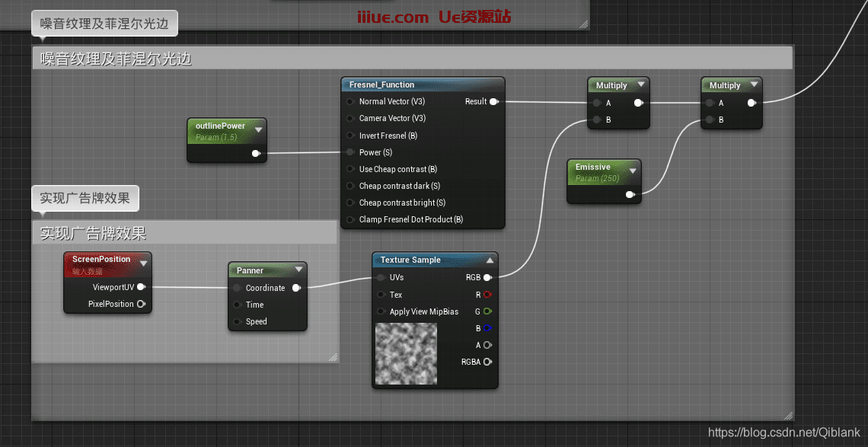This screenshot has height=447, width=868.
Task: Click the Clamp Fresnel Dot Product pin
Action: (350, 219)
